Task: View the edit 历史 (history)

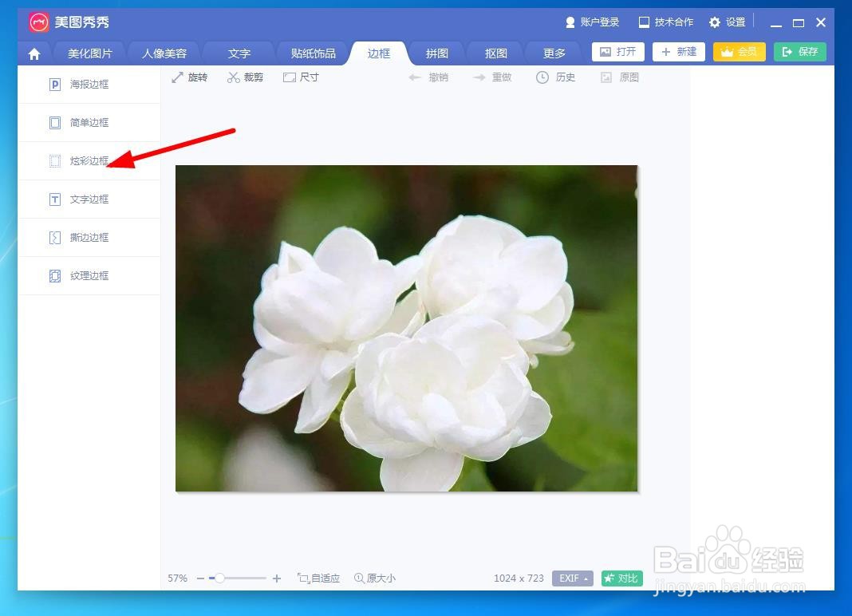Action: point(555,77)
